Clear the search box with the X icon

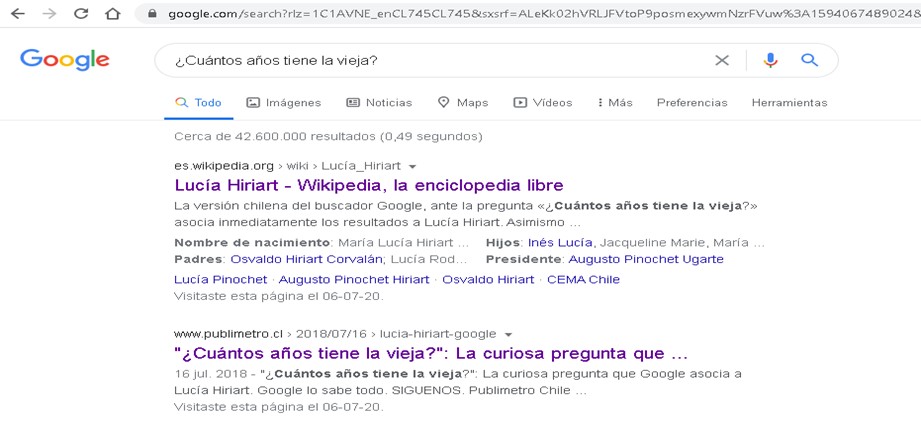722,60
